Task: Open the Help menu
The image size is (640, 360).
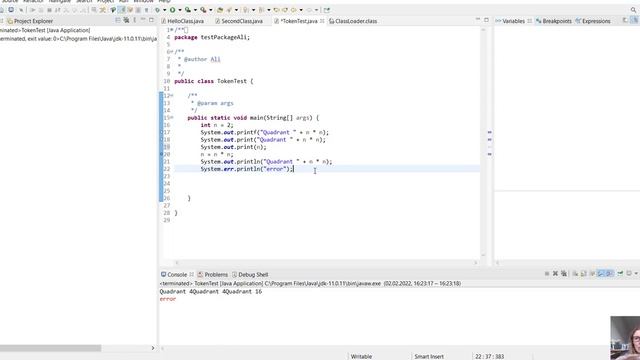Action: pos(164,1)
